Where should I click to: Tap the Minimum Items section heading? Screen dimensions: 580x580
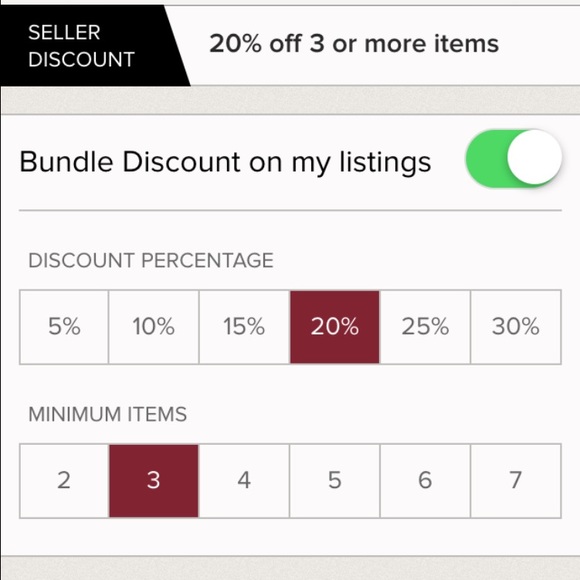[x=108, y=414]
